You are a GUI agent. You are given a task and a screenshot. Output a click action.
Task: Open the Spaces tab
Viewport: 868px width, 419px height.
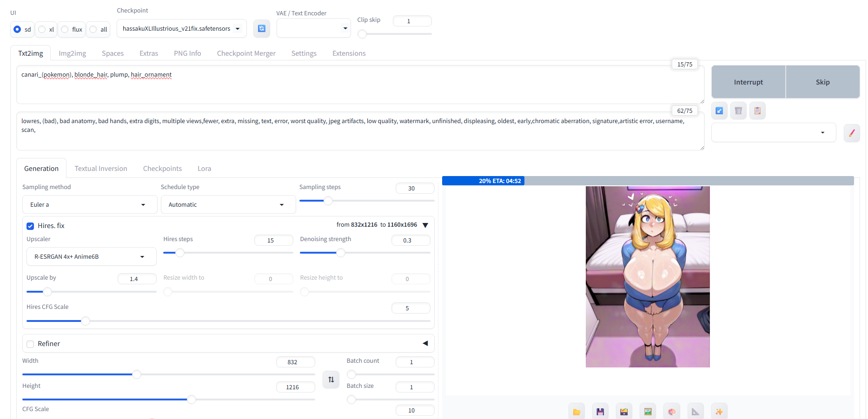[113, 53]
